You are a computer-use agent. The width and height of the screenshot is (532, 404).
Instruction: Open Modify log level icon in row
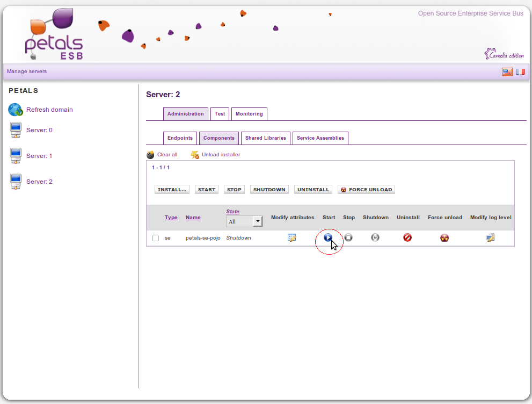(490, 237)
